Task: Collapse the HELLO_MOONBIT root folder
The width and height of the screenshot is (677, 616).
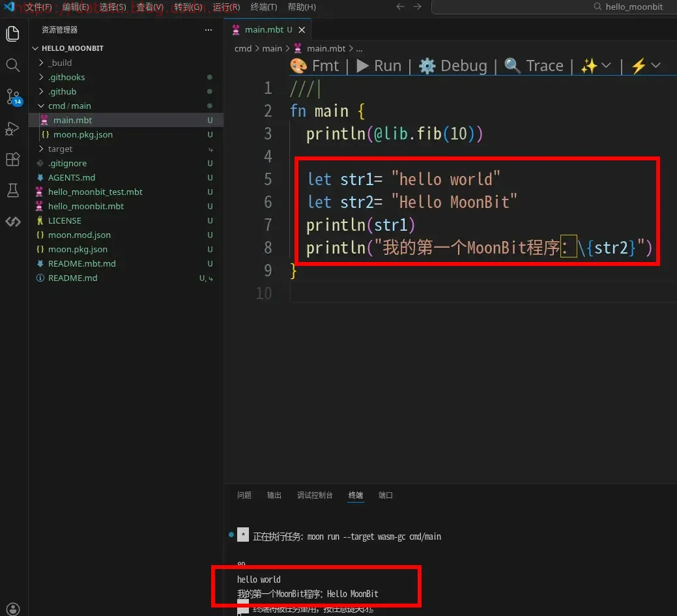Action: pos(72,48)
